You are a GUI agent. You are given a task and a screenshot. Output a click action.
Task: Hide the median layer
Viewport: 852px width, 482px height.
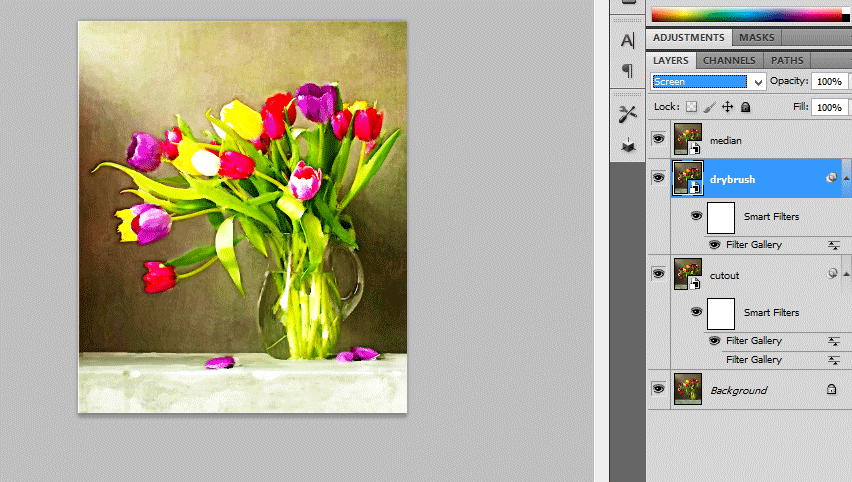[658, 139]
